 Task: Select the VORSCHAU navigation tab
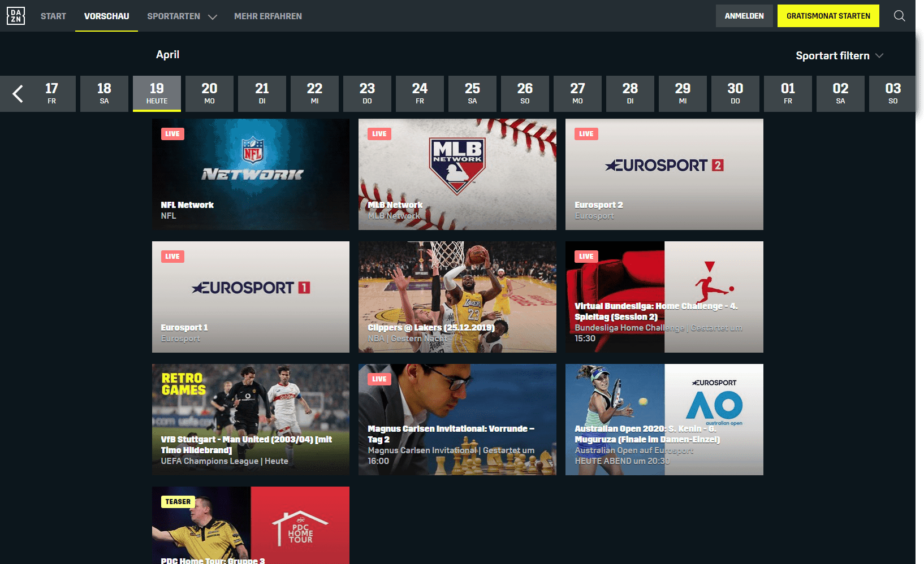(x=106, y=16)
